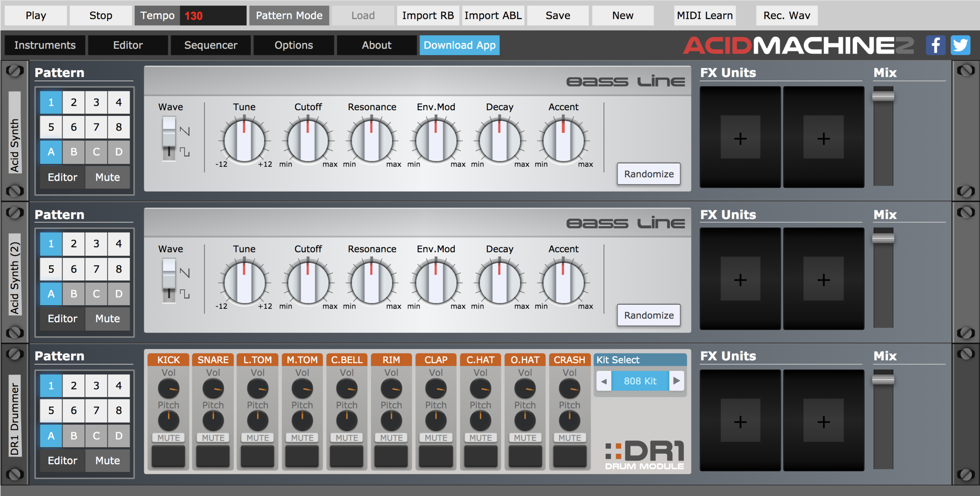Viewport: 980px width, 496px height.
Task: Click Import RB button
Action: 428,16
